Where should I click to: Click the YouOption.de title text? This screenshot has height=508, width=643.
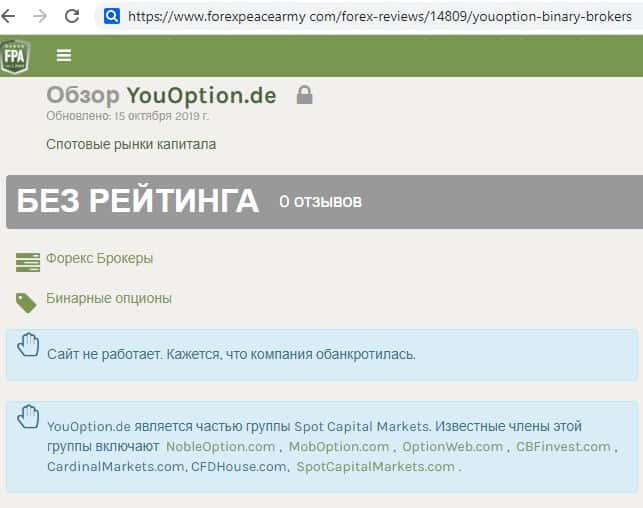pos(201,96)
